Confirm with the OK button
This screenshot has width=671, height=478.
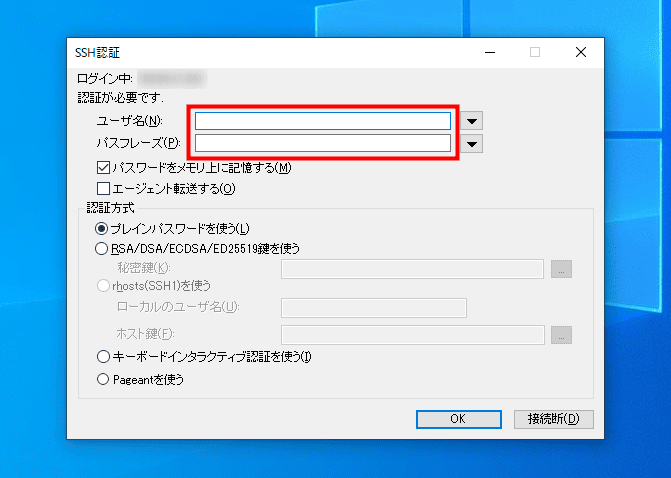point(459,419)
